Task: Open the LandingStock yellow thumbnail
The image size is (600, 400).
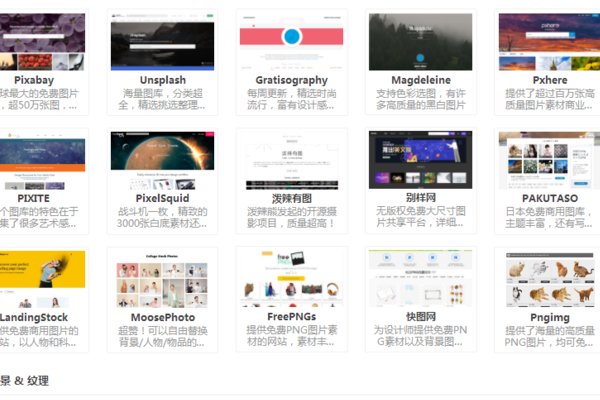Action: tap(42, 279)
